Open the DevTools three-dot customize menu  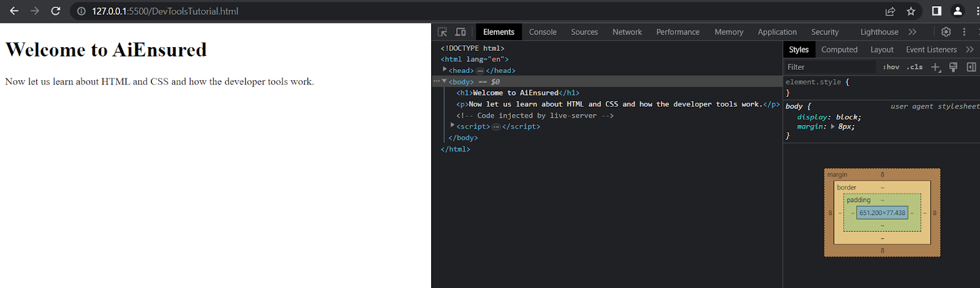pyautogui.click(x=964, y=32)
